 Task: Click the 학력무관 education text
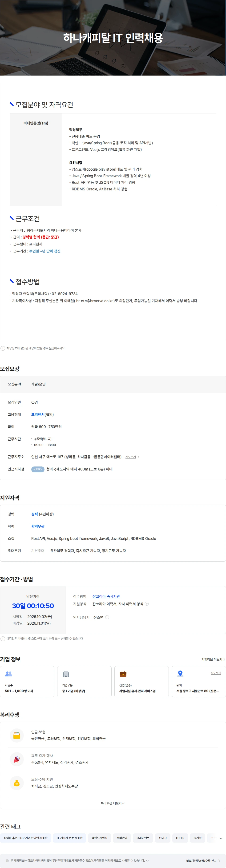coord(38,526)
